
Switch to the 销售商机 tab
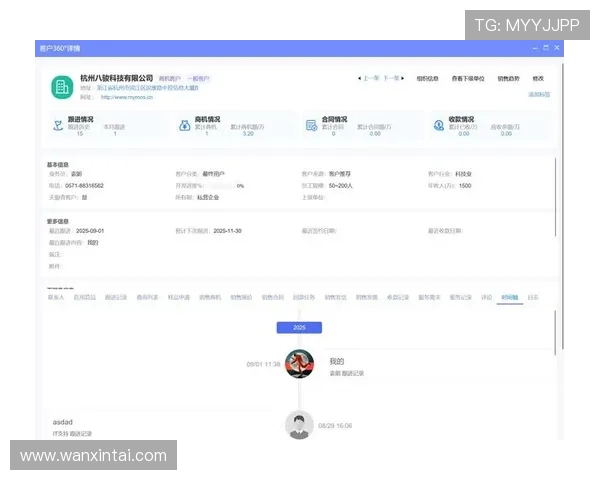point(210,297)
